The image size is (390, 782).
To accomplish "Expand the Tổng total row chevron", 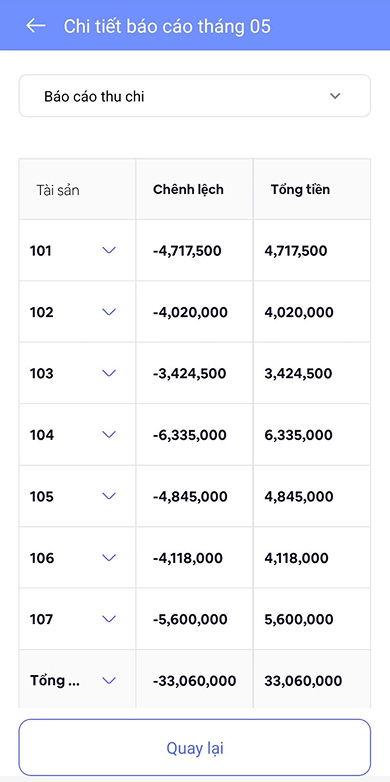I will pyautogui.click(x=109, y=681).
